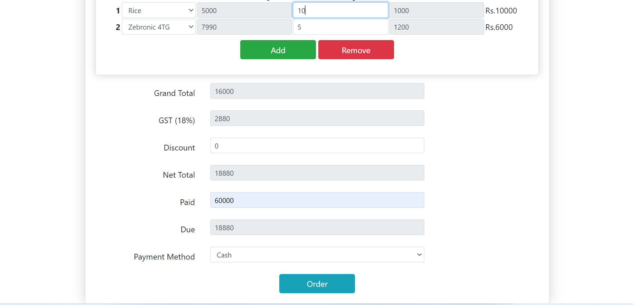Image resolution: width=644 pixels, height=305 pixels.
Task: Click the Rs.10000 row total text
Action: [501, 10]
